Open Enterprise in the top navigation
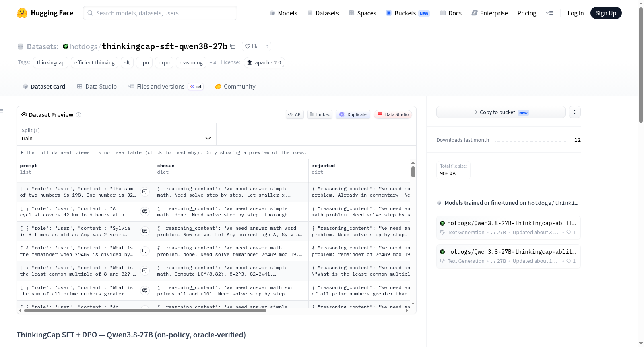644x347 pixels. (x=490, y=13)
